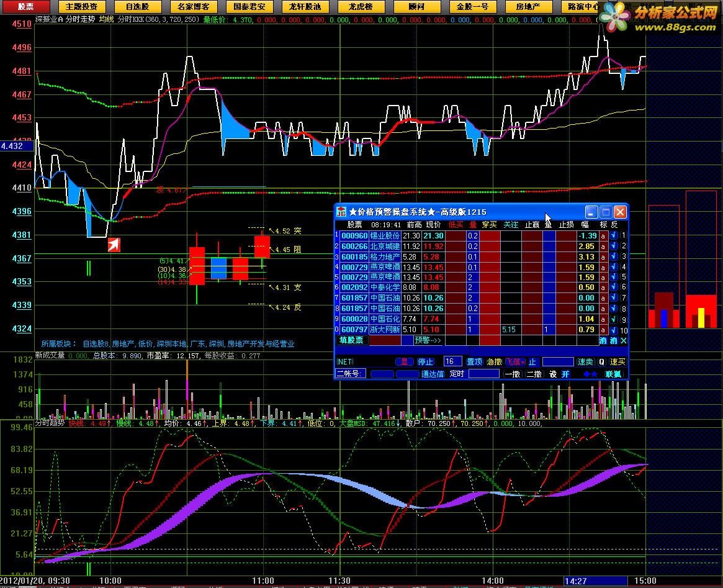Viewport: 723px width, 588px height.
Task: Click the 急撤 button
Action: (494, 362)
